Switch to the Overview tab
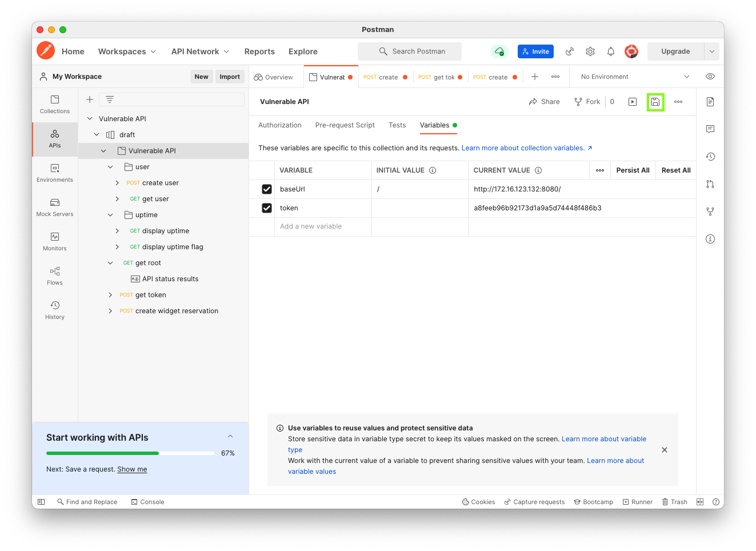 [x=274, y=77]
